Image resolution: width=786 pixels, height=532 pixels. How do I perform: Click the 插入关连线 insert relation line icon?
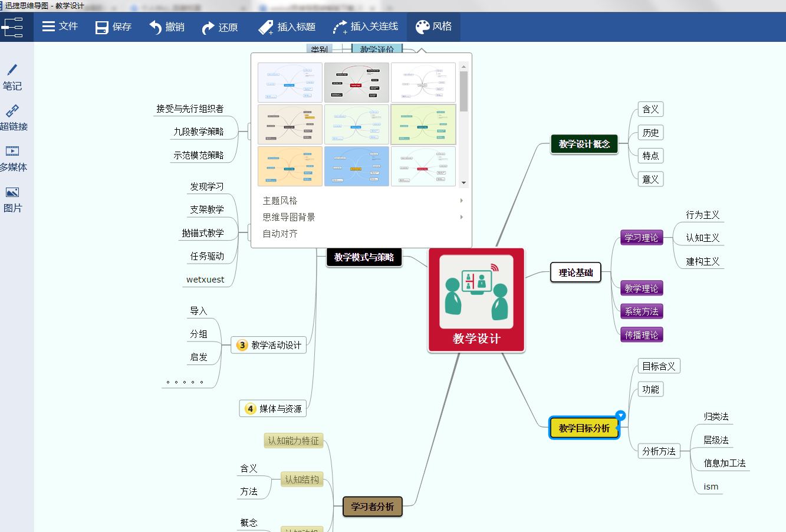[340, 26]
